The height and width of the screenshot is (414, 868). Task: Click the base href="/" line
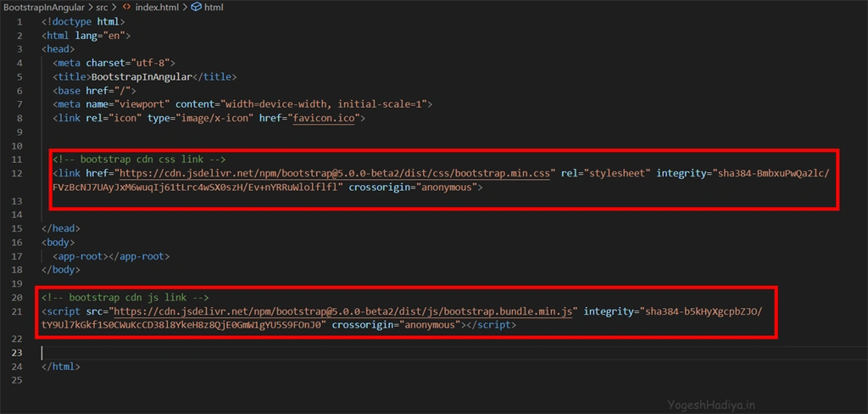94,90
